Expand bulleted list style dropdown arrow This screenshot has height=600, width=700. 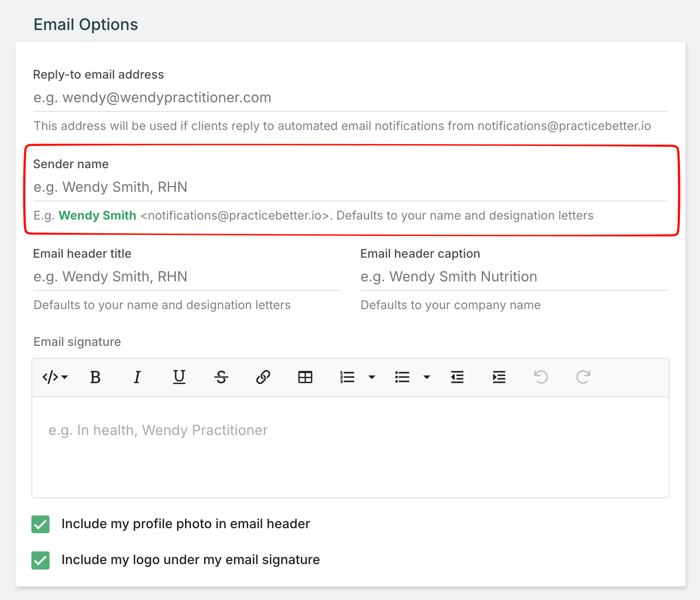click(x=427, y=377)
